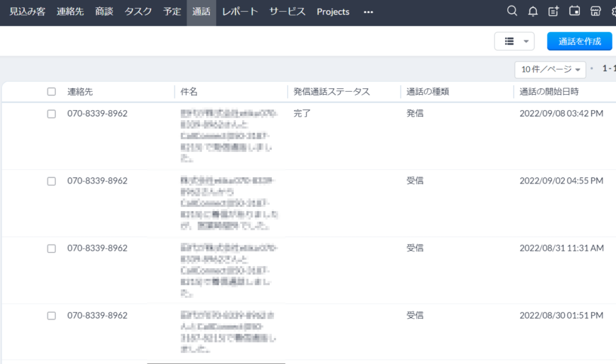Check the row dated 2022/08/30 01:51 PM
This screenshot has width=616, height=364.
(x=51, y=316)
